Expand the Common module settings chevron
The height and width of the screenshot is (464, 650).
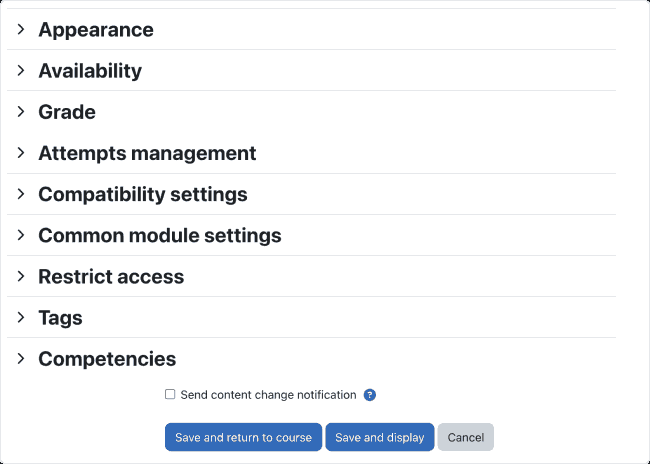pyautogui.click(x=21, y=235)
